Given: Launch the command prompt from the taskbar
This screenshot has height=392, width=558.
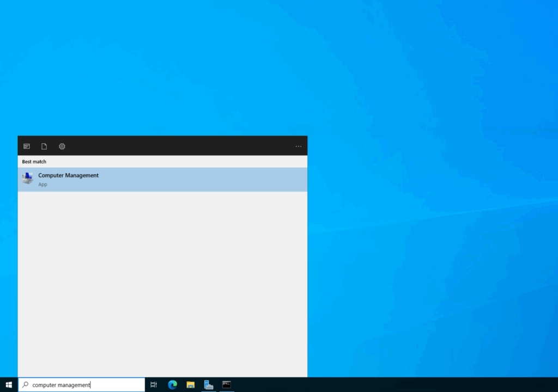Looking at the screenshot, I should click(x=227, y=384).
